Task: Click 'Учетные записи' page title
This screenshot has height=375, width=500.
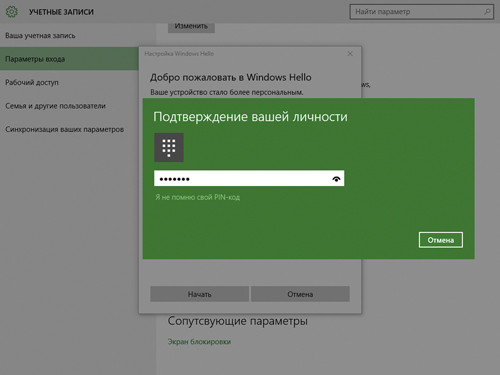Action: click(61, 12)
